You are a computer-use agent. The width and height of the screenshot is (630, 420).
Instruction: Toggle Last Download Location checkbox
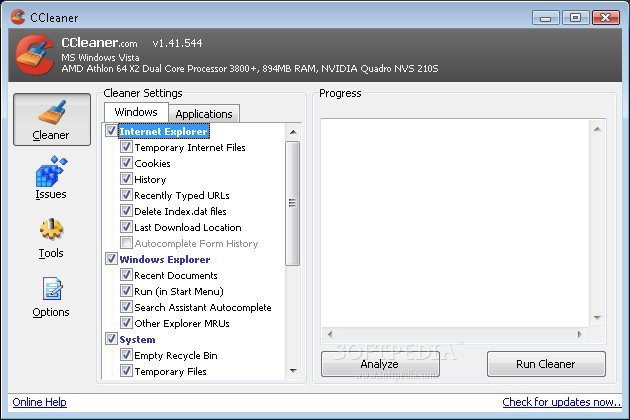point(126,227)
